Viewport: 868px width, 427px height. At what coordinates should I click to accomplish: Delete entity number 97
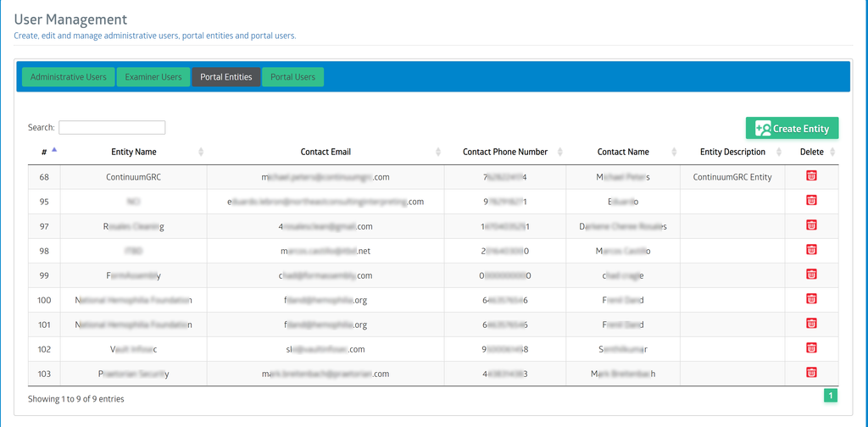[x=811, y=225]
